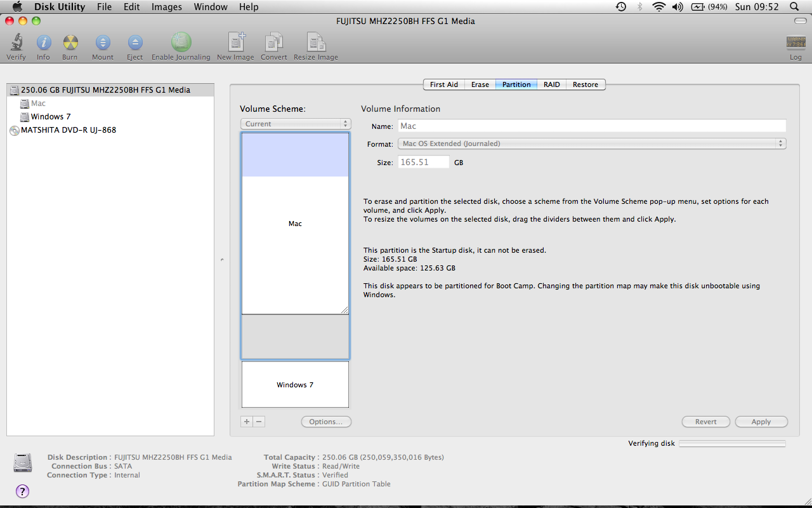Image resolution: width=812 pixels, height=508 pixels.
Task: Click the Apply button
Action: pos(761,422)
